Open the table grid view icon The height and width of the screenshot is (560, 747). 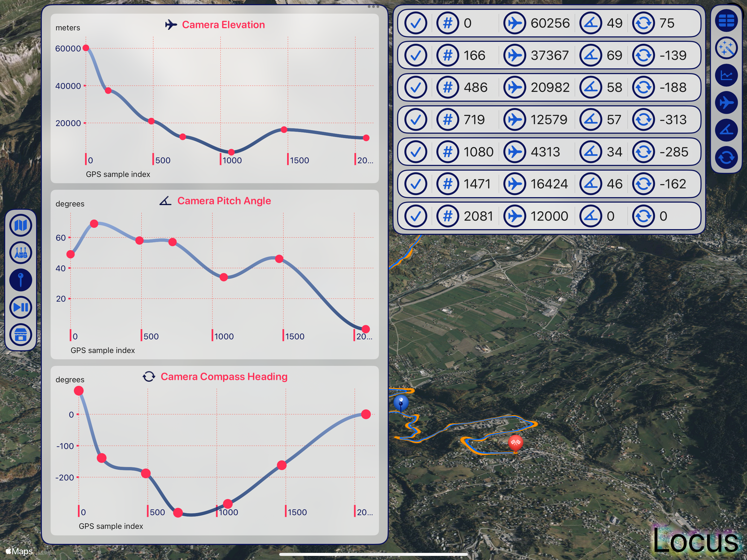pyautogui.click(x=726, y=21)
